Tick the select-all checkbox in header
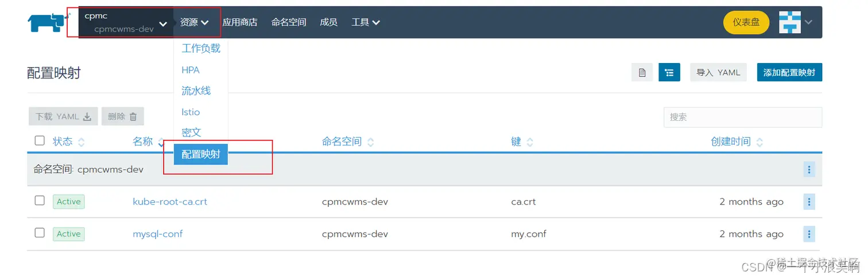This screenshot has width=868, height=278. [40, 140]
